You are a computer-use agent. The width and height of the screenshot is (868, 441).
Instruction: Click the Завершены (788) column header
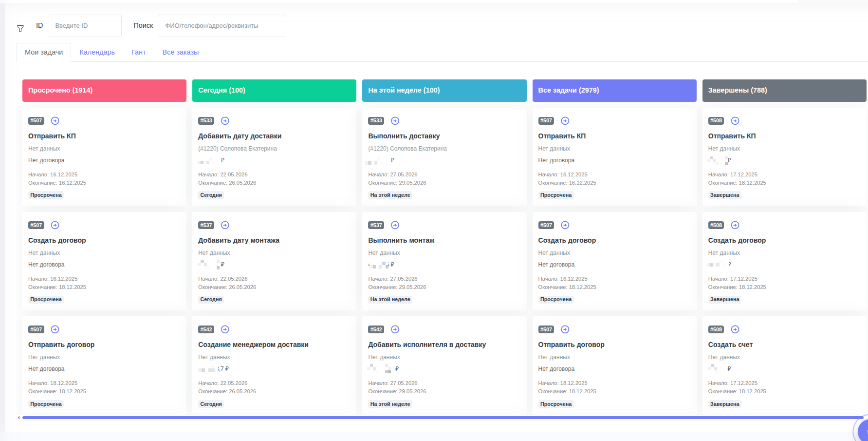(784, 91)
